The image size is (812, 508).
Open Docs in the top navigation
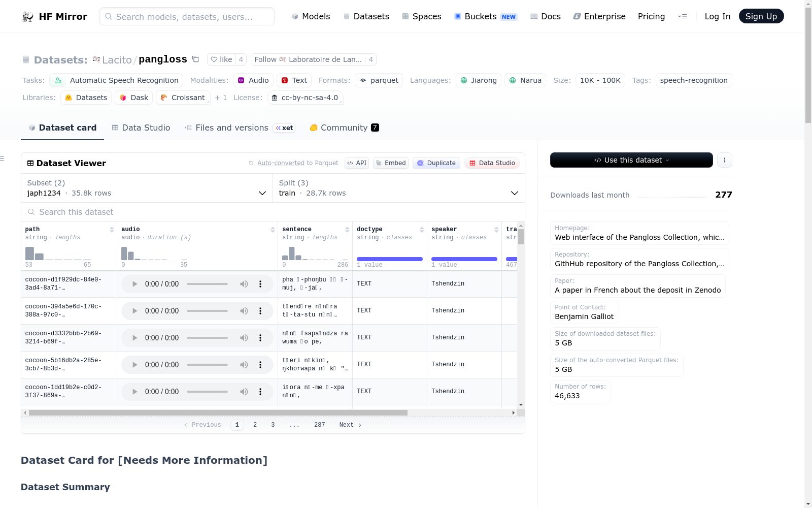point(546,16)
